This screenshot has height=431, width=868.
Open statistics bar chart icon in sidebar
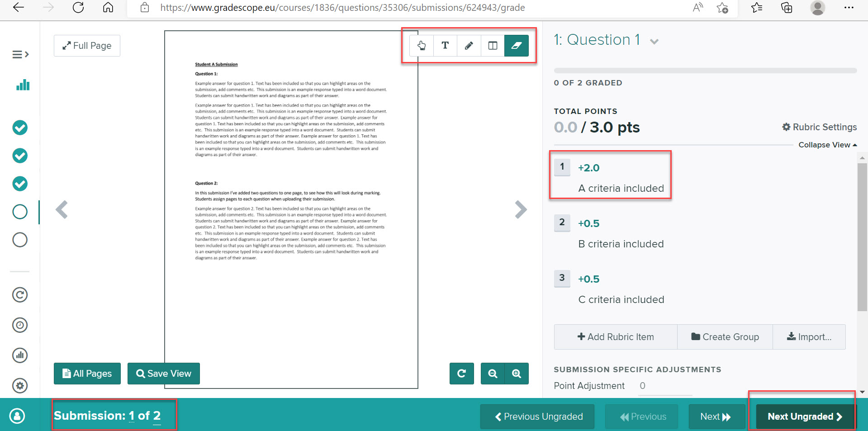[x=23, y=85]
